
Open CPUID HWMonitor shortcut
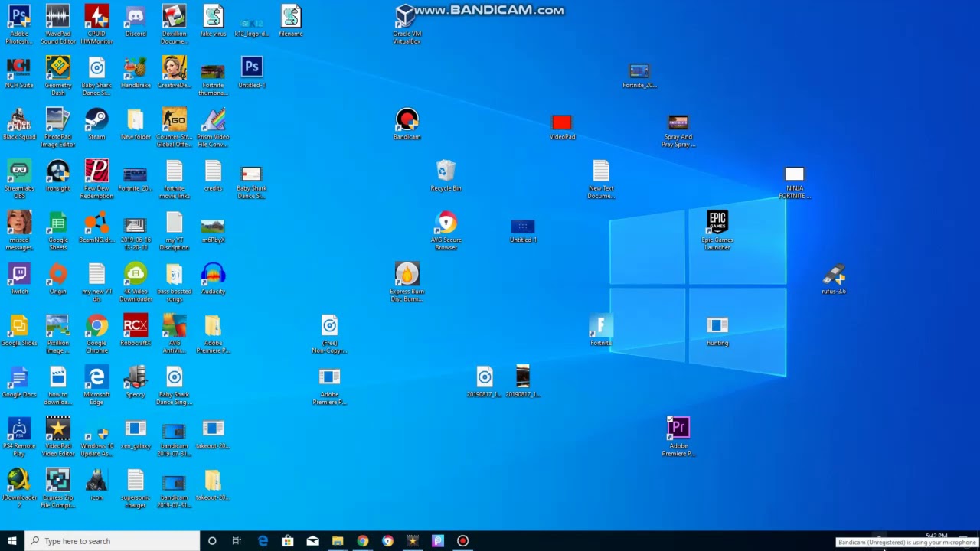(x=96, y=24)
